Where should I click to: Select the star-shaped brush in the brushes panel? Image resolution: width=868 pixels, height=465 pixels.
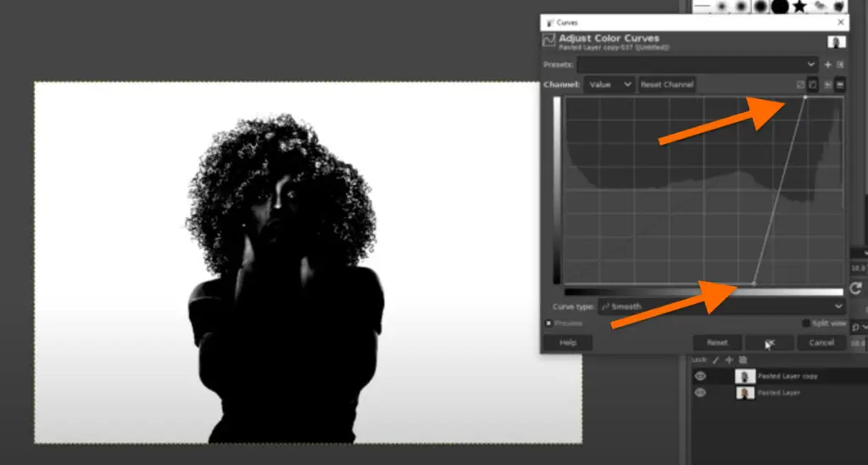[x=799, y=7]
